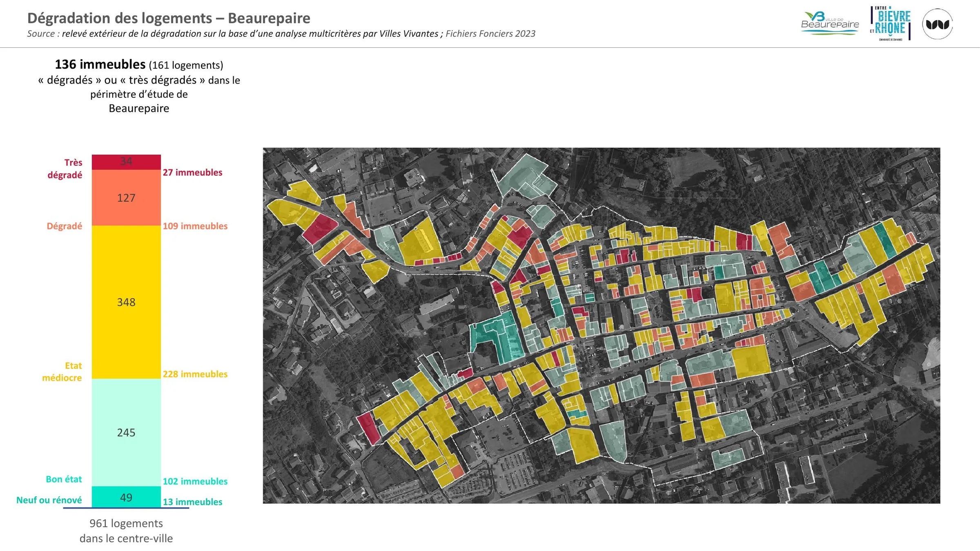Click the Entre Bièvre et Rhône logo
The image size is (980, 551).
[x=891, y=23]
